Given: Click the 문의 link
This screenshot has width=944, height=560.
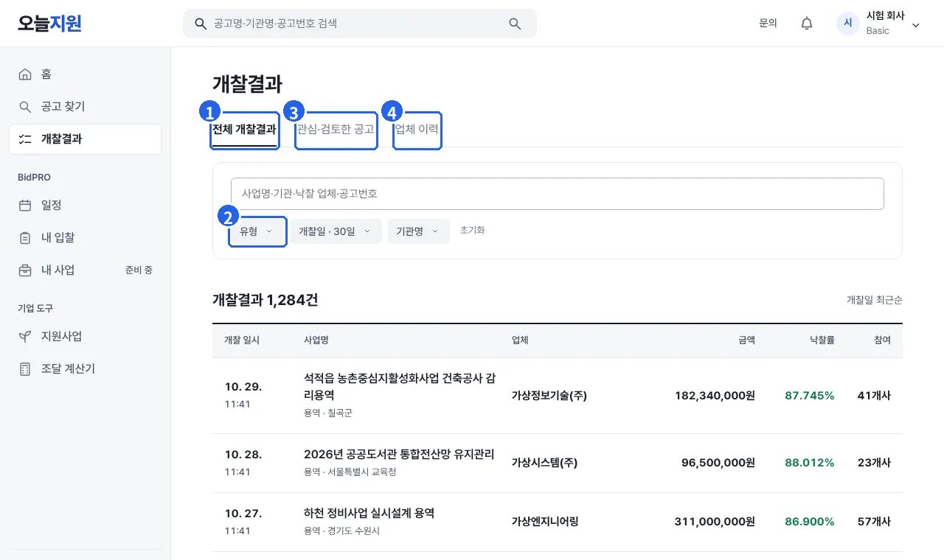Looking at the screenshot, I should (768, 24).
